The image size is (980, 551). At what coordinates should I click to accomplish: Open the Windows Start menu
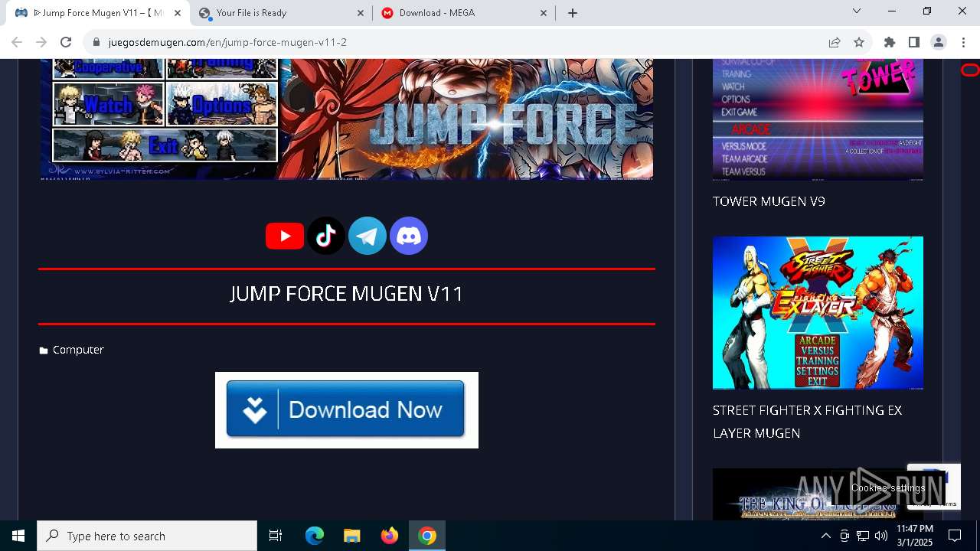(18, 536)
